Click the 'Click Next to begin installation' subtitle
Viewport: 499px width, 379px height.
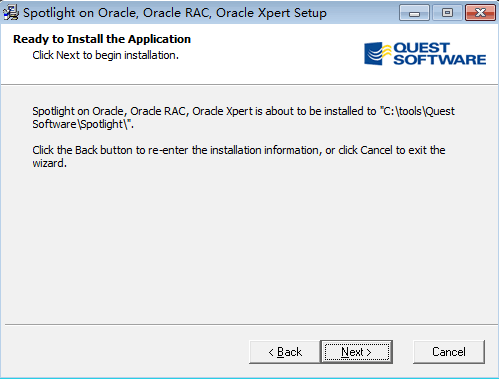coord(105,55)
